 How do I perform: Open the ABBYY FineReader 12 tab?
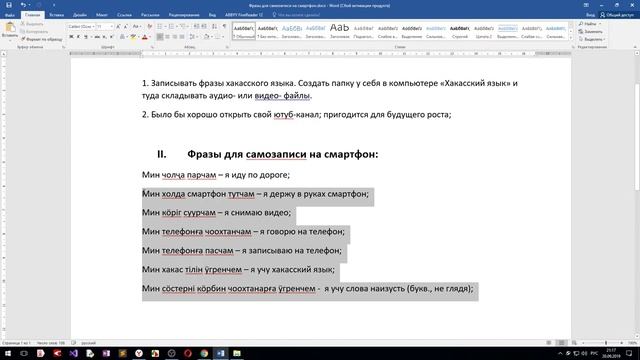pos(244,15)
